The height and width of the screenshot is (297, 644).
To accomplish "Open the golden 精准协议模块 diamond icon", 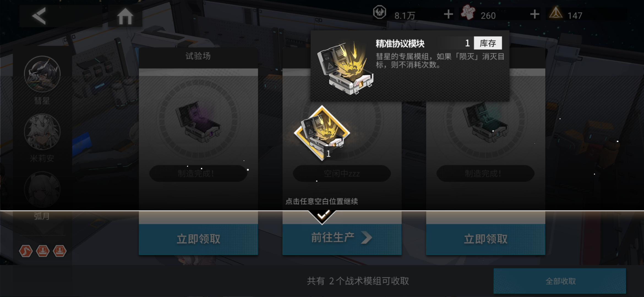I will tap(322, 133).
